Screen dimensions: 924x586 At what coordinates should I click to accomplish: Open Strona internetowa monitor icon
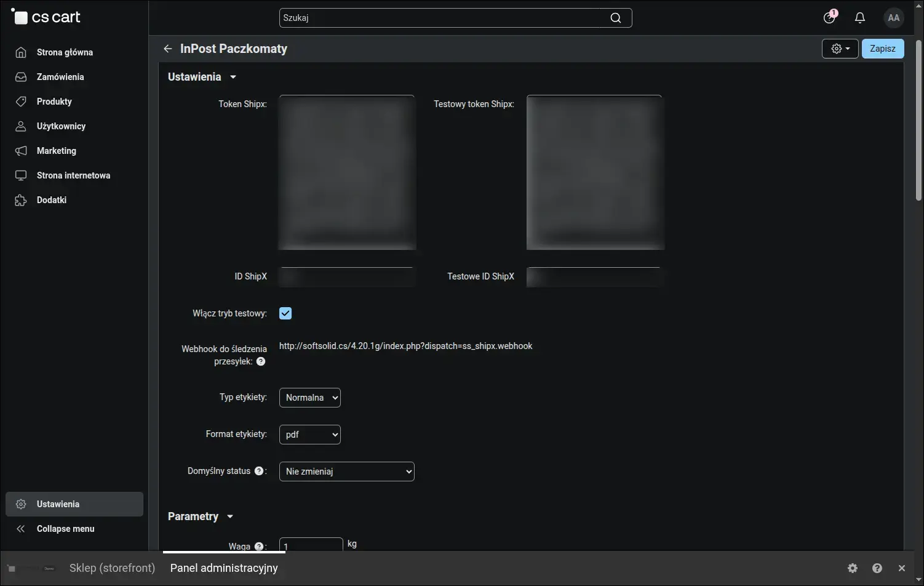pos(21,175)
